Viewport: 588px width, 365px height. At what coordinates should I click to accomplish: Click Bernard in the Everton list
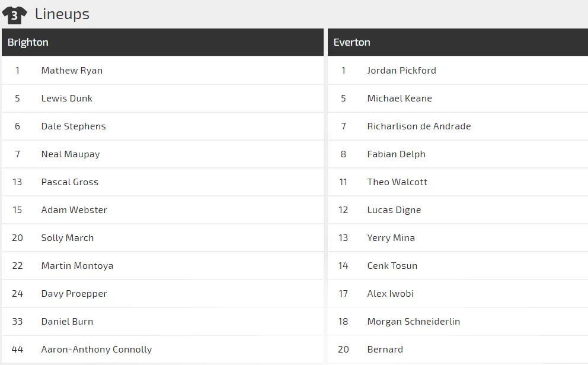[385, 349]
